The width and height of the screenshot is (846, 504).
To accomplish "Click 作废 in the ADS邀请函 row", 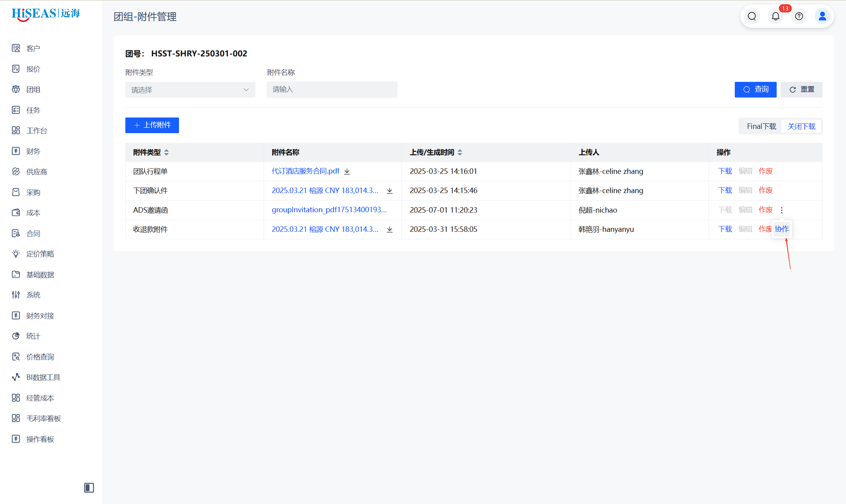I will pos(766,210).
